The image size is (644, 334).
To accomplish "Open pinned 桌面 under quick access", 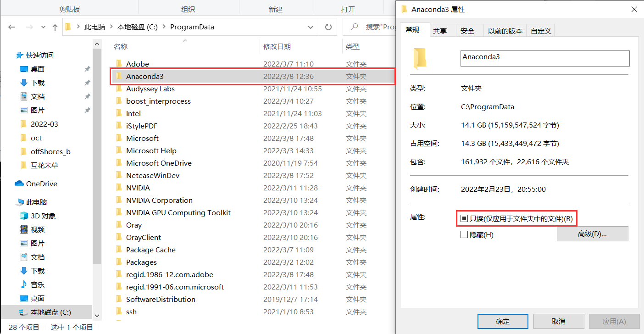I will tap(38, 69).
